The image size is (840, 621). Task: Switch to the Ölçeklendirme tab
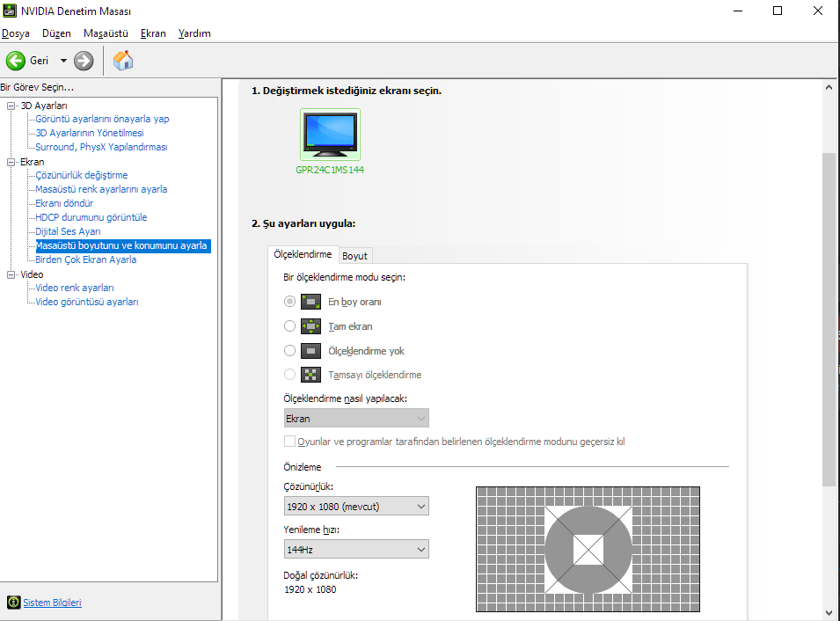coord(303,254)
